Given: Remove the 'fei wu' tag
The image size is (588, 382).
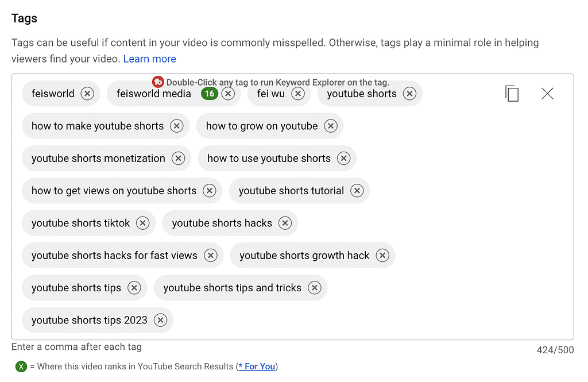Looking at the screenshot, I should coord(298,94).
